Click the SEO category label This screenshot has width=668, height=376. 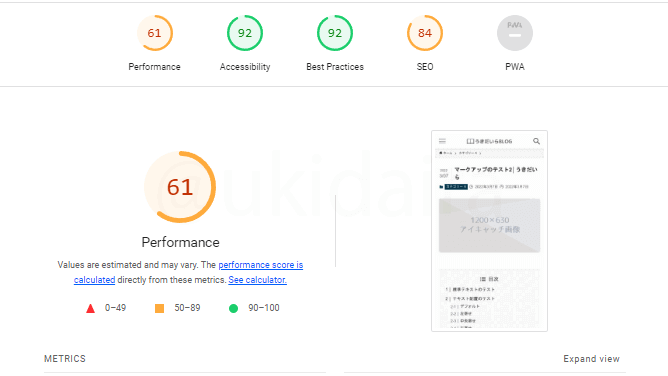(425, 67)
